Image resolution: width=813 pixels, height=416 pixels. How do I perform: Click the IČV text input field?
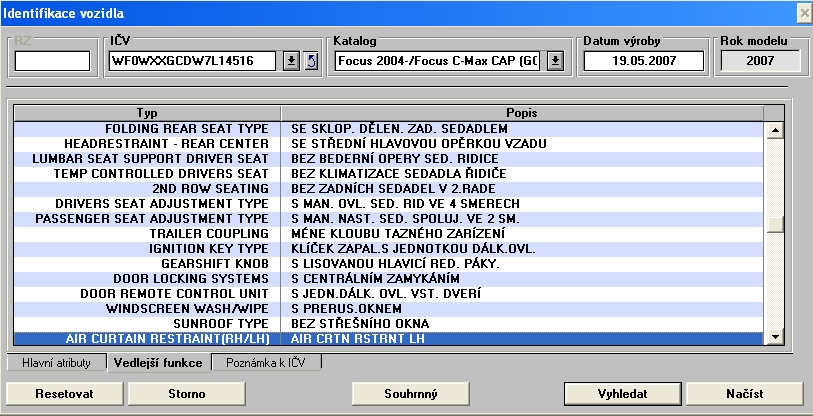click(x=193, y=61)
